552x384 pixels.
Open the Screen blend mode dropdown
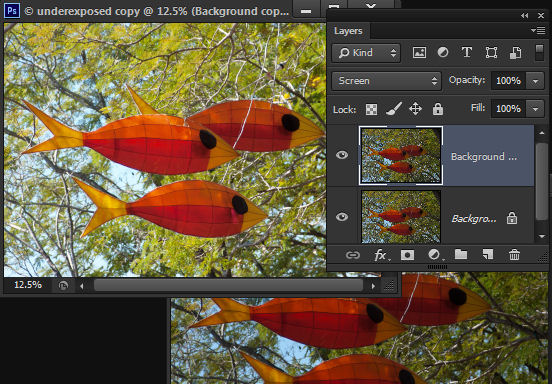(x=386, y=81)
